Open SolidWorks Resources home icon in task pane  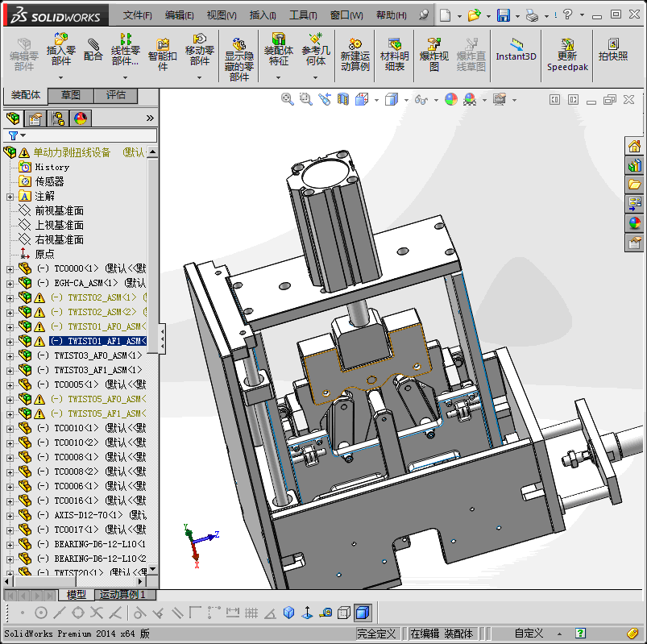click(634, 146)
